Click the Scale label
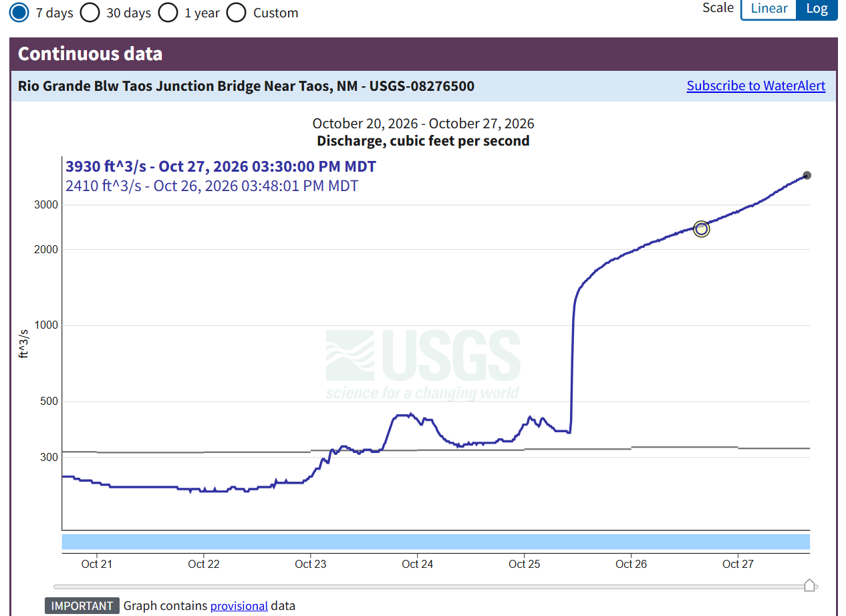Screen dimensions: 846x616 pos(718,8)
